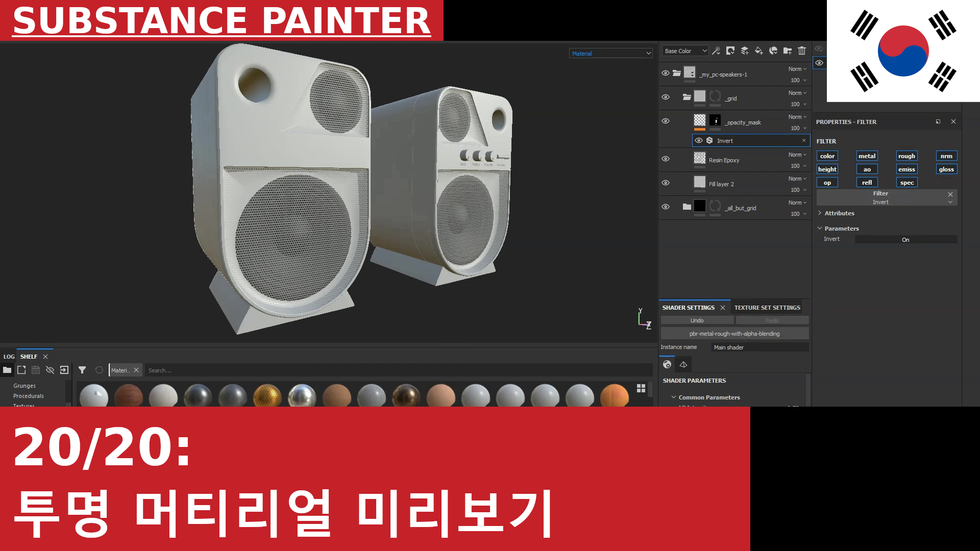Image resolution: width=980 pixels, height=551 pixels.
Task: Open the Base Color channel dropdown
Action: click(x=685, y=51)
